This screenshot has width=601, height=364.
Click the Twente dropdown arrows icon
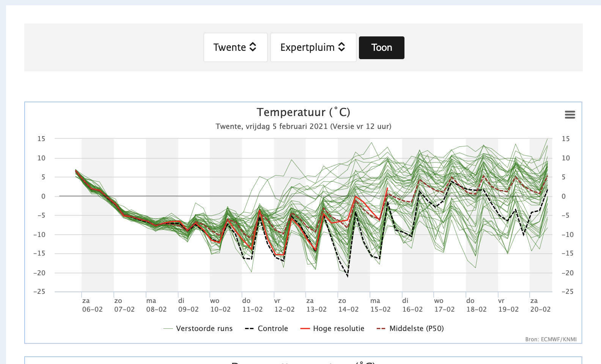(253, 47)
